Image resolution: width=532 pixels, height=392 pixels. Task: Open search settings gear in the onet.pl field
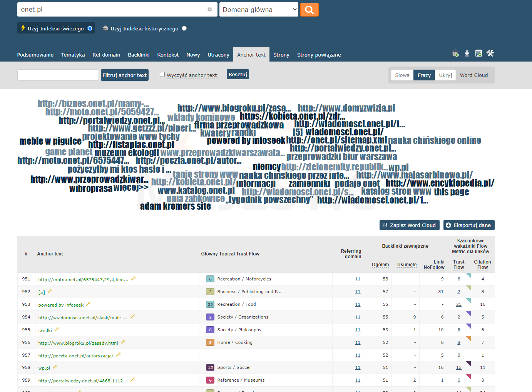pos(210,9)
